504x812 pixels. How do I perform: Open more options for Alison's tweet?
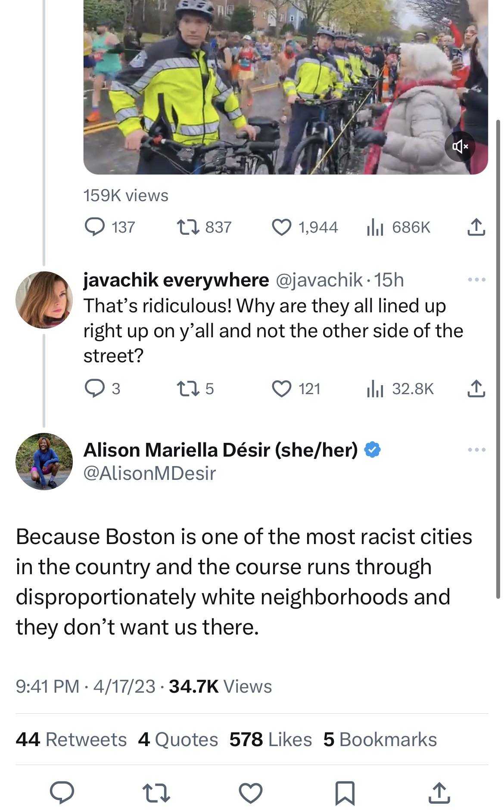click(476, 450)
